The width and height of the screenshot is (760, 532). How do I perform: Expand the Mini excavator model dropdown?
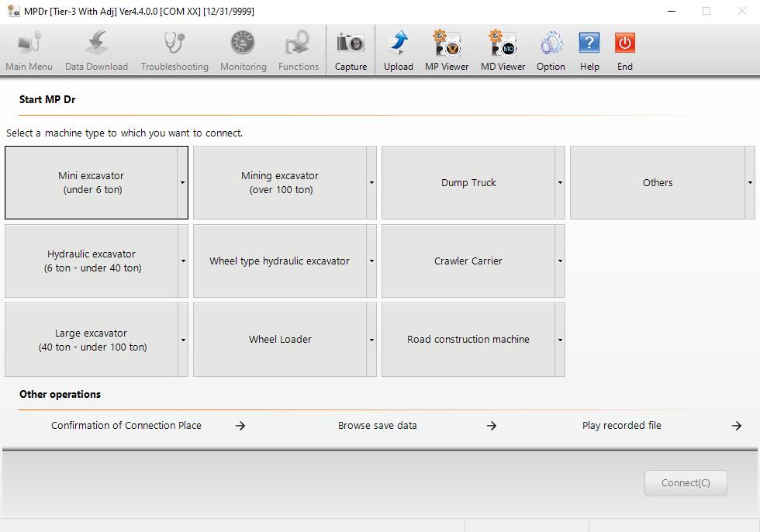(183, 182)
